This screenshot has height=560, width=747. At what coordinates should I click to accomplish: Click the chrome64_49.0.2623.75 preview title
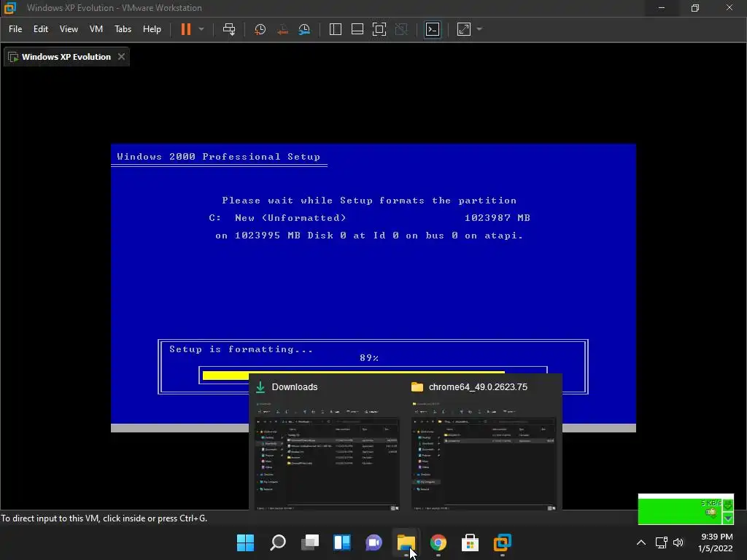pyautogui.click(x=478, y=387)
